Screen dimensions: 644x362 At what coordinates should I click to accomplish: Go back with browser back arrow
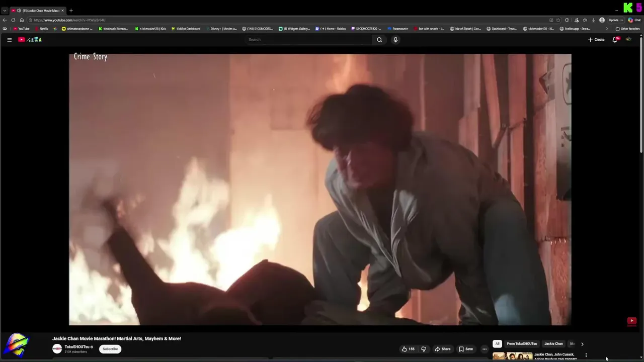pyautogui.click(x=5, y=20)
